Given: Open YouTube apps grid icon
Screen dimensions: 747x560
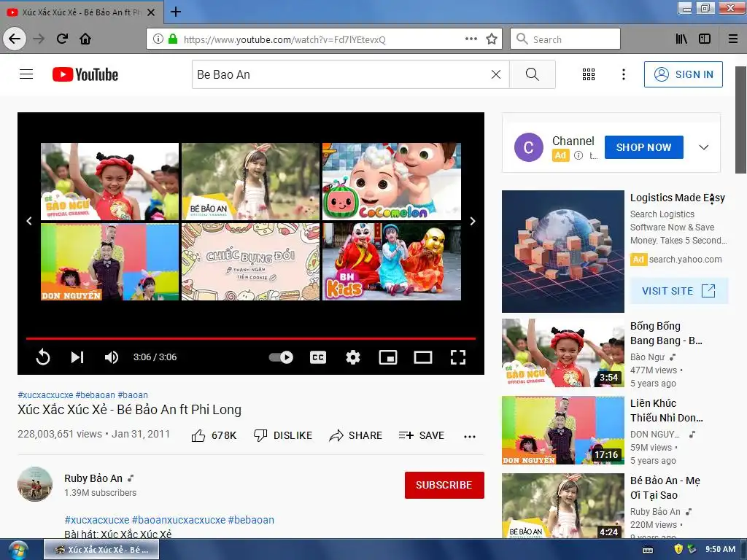Looking at the screenshot, I should tap(589, 74).
